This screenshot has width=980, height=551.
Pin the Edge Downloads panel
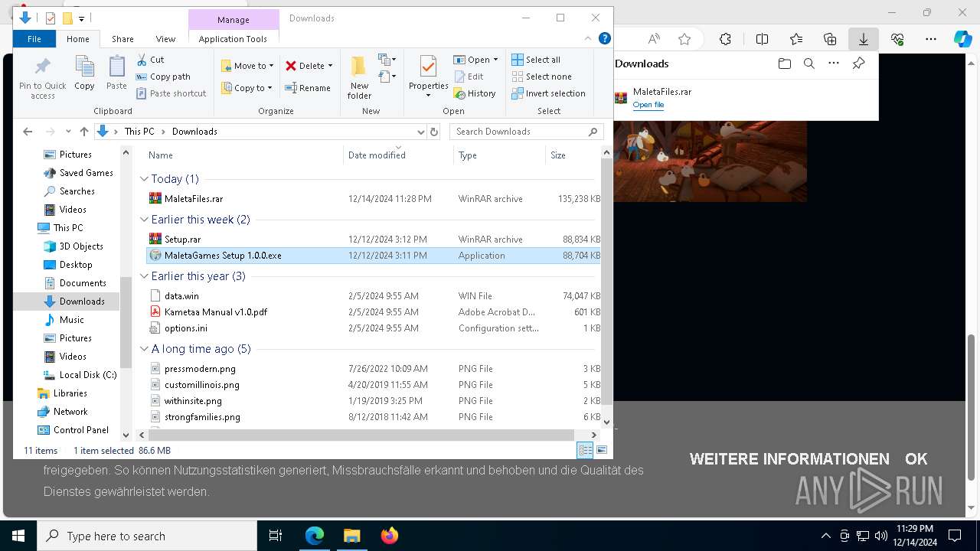tap(858, 64)
